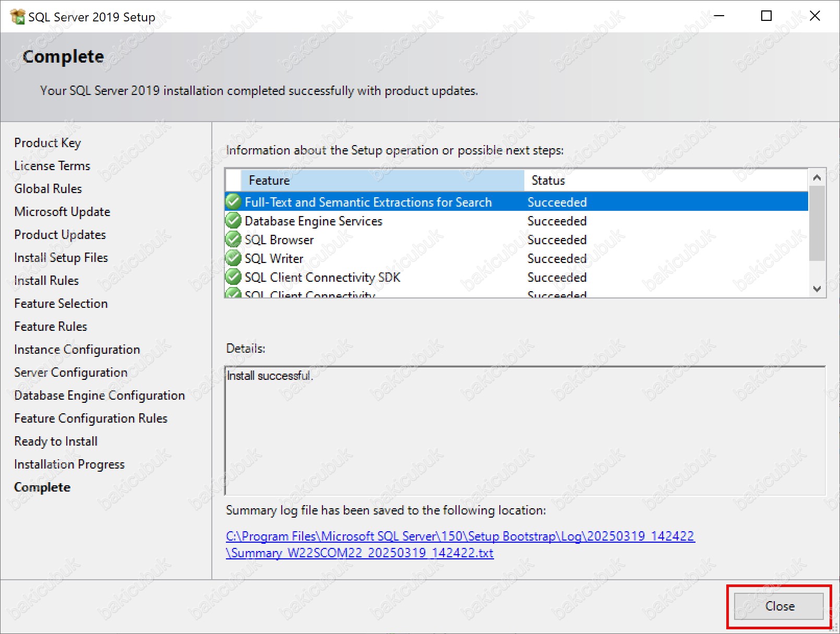840x634 pixels.
Task: Click Succeeded status of SQL Writer
Action: coord(557,258)
